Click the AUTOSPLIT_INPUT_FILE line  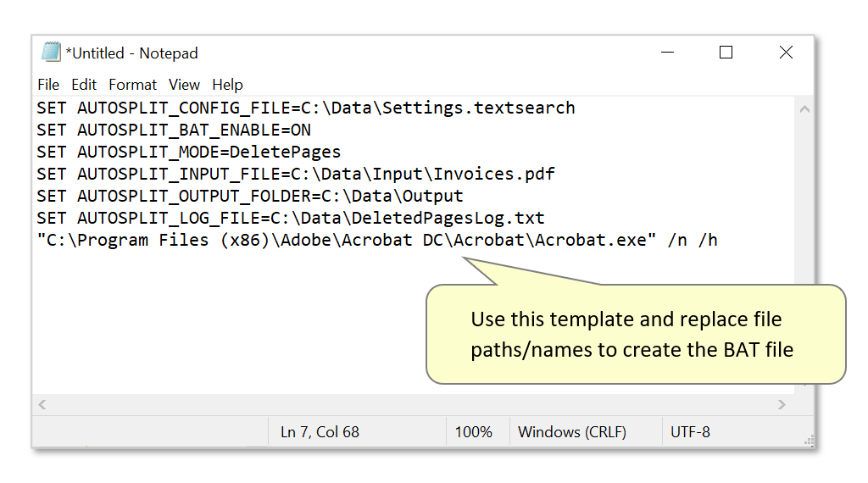pos(296,175)
